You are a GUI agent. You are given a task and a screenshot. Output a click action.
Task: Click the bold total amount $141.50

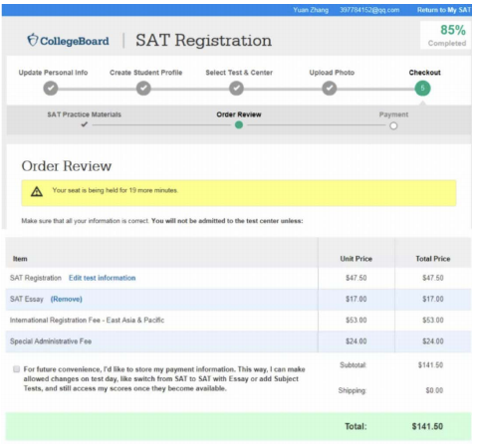[427, 426]
